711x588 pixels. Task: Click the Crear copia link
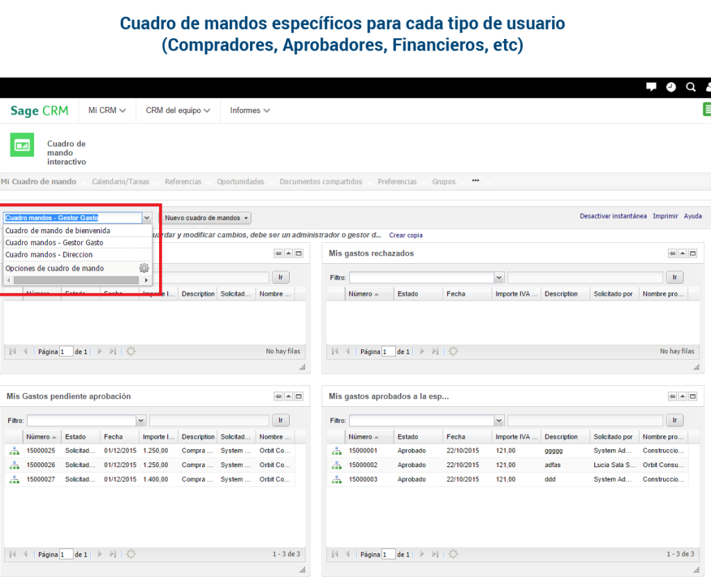405,235
